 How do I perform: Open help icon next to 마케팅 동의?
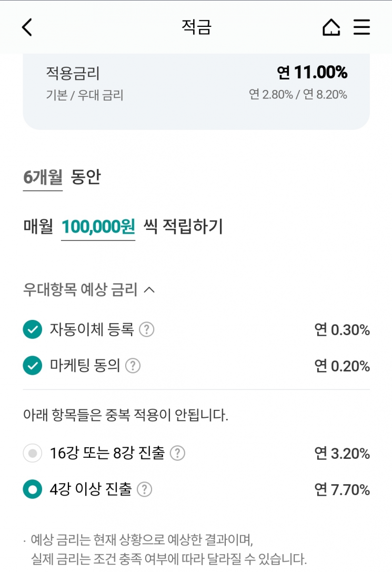[133, 366]
